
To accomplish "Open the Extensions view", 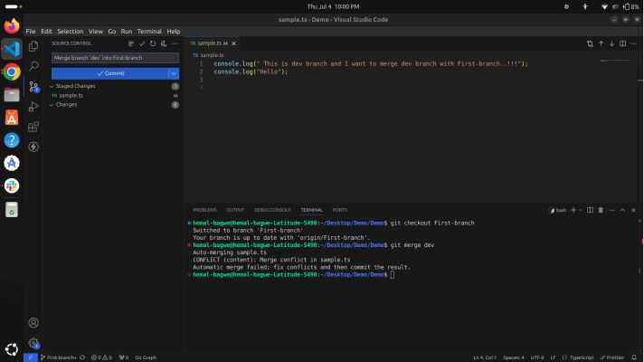I will 33,127.
